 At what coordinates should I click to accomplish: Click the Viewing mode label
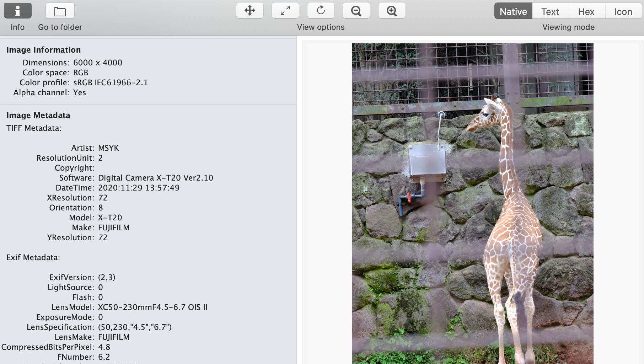[x=568, y=27]
